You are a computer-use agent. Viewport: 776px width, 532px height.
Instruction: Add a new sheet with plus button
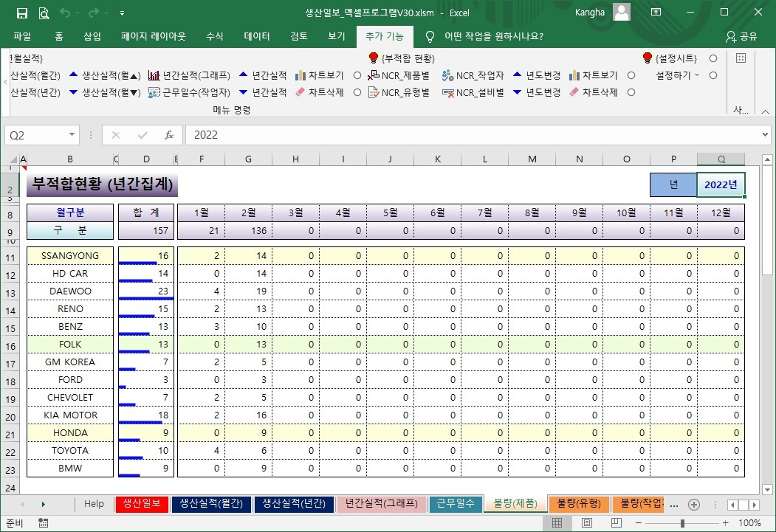[x=694, y=505]
